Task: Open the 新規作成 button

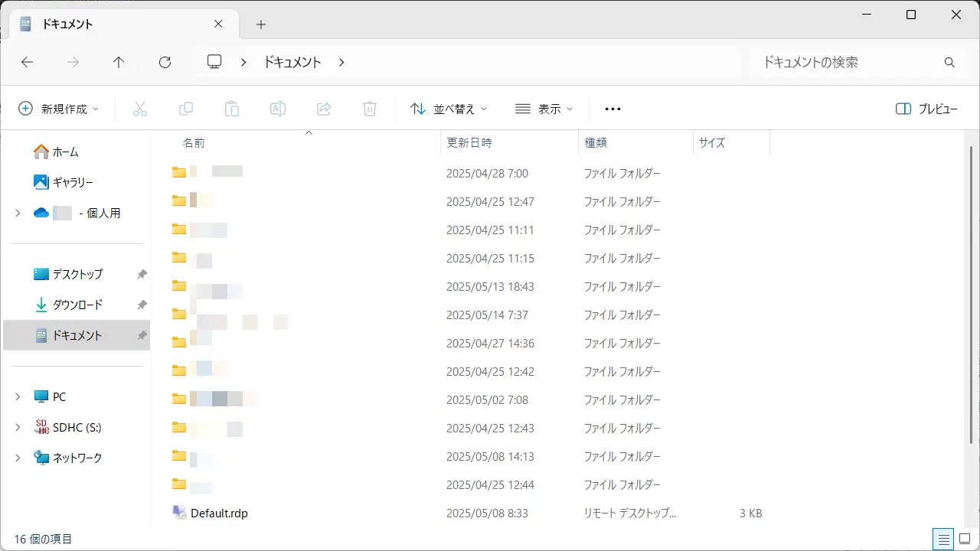Action: tap(59, 109)
